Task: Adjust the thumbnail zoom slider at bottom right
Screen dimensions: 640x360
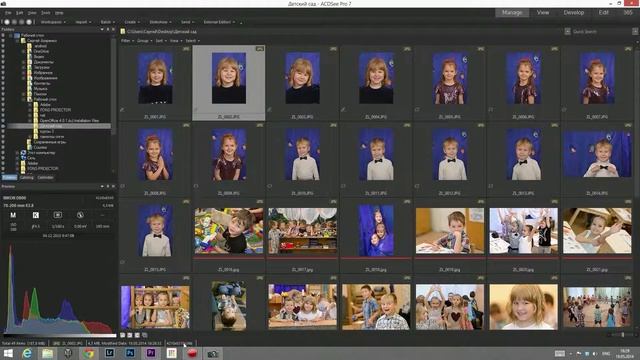Action: [x=622, y=335]
